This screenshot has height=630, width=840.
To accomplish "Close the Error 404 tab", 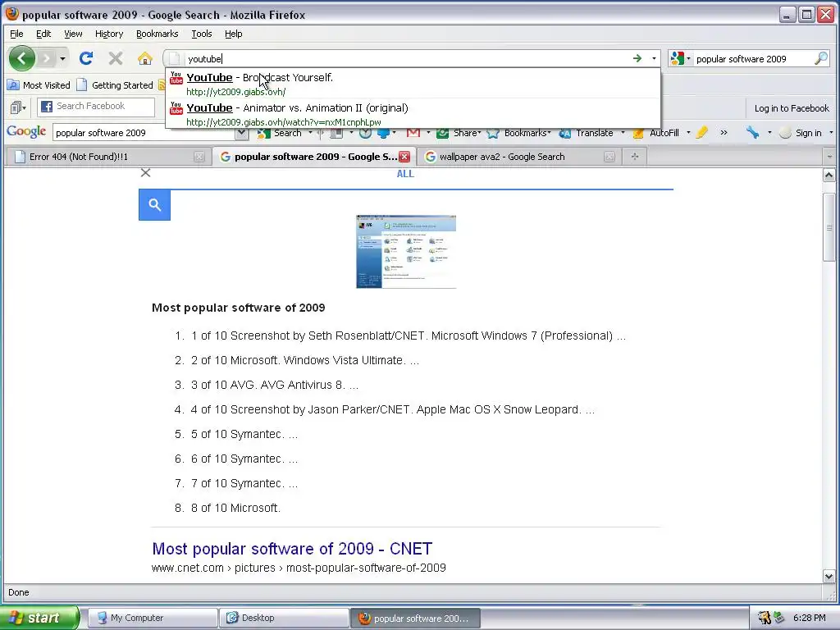I will 199,157.
